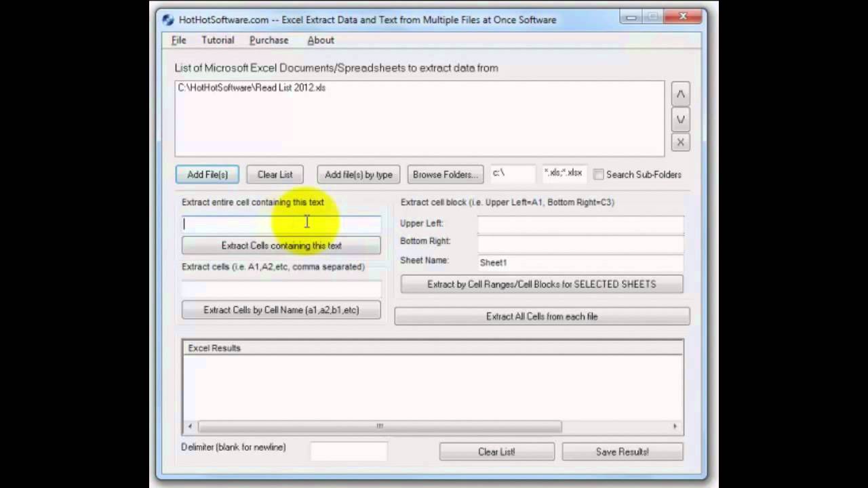Focus the text-to-find input field
The height and width of the screenshot is (488, 868).
[281, 224]
